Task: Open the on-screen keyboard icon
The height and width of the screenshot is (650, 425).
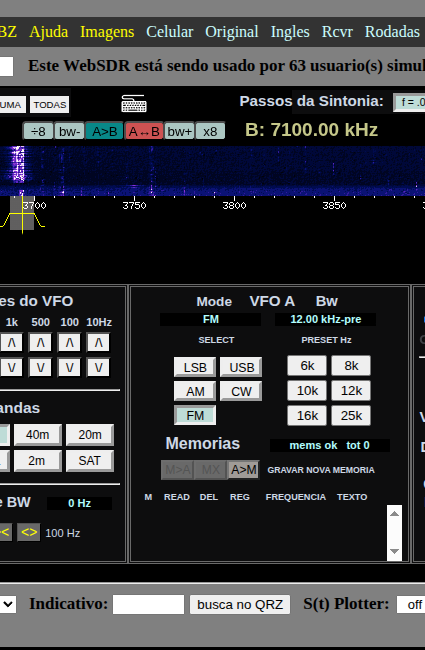Action: (134, 104)
